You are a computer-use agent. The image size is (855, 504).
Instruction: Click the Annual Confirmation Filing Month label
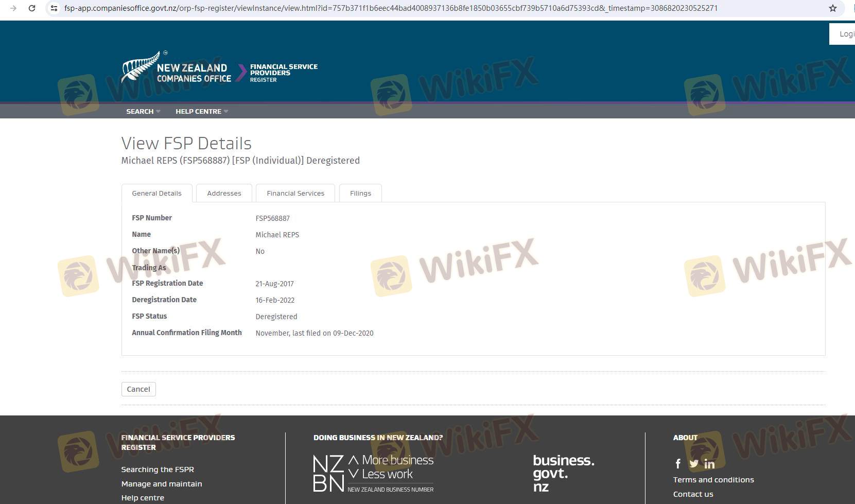pyautogui.click(x=187, y=333)
